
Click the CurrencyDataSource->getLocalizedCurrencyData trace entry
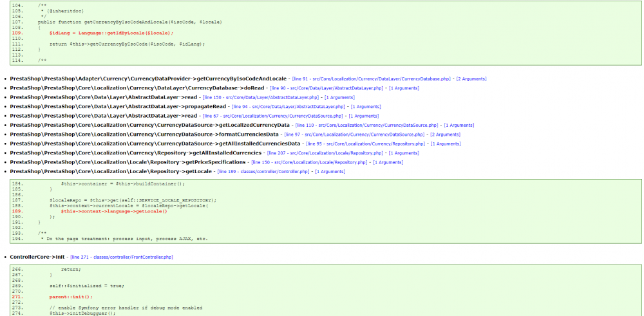(x=150, y=125)
